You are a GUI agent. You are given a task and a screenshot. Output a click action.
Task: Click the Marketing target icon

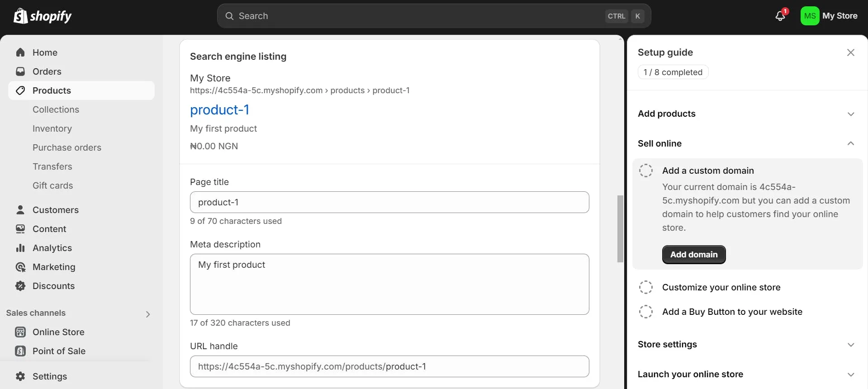click(20, 267)
